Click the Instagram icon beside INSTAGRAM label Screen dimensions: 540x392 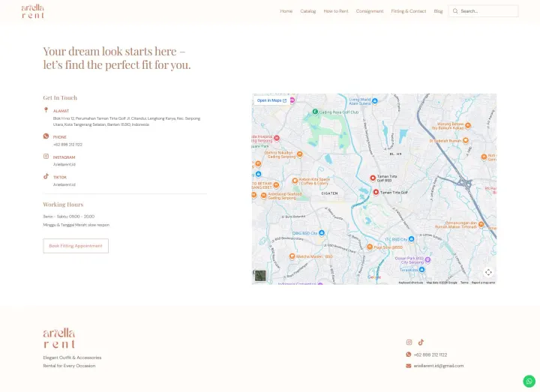click(46, 156)
